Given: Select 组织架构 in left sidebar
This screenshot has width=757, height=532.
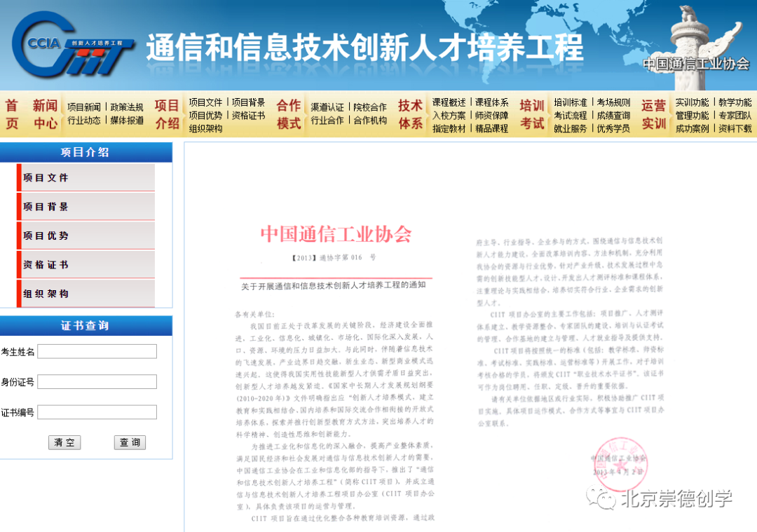Looking at the screenshot, I should (x=86, y=294).
